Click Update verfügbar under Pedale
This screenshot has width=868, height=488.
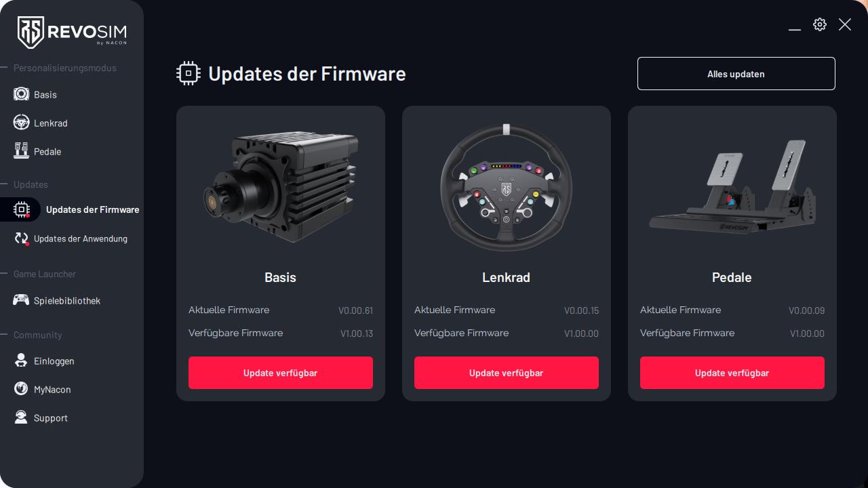(732, 373)
